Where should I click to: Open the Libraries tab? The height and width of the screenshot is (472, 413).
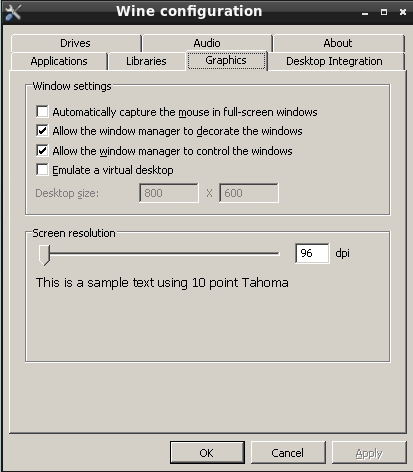(146, 61)
